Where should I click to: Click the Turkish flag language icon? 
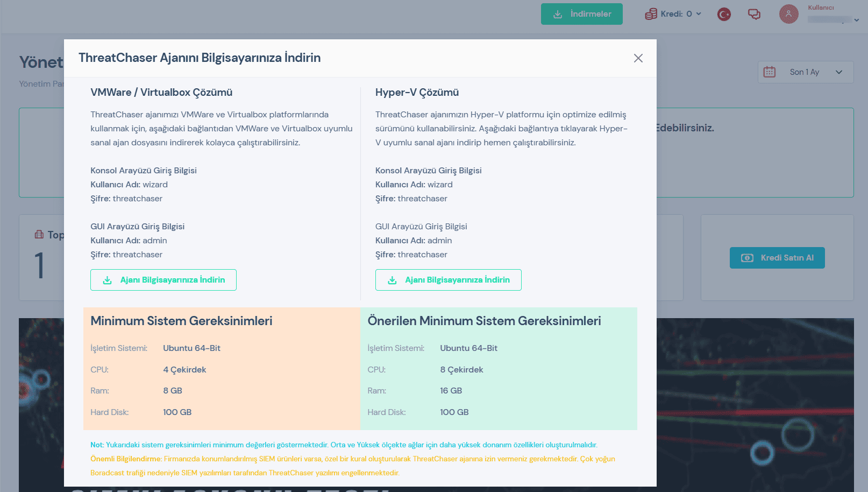pyautogui.click(x=724, y=14)
